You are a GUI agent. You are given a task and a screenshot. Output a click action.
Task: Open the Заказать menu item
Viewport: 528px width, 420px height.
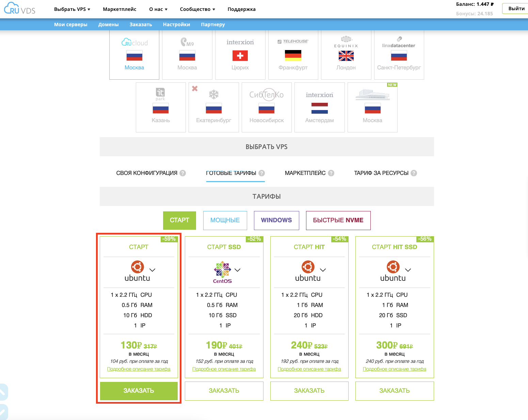click(x=141, y=25)
